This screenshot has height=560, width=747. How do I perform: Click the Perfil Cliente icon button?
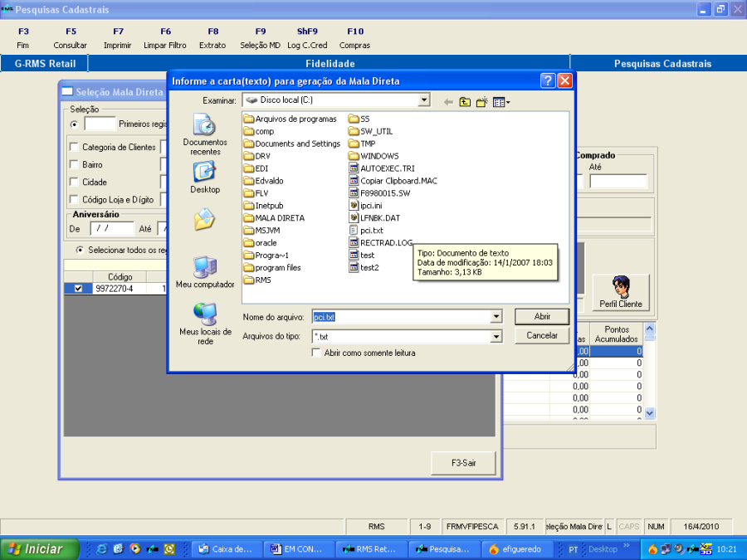(x=620, y=292)
